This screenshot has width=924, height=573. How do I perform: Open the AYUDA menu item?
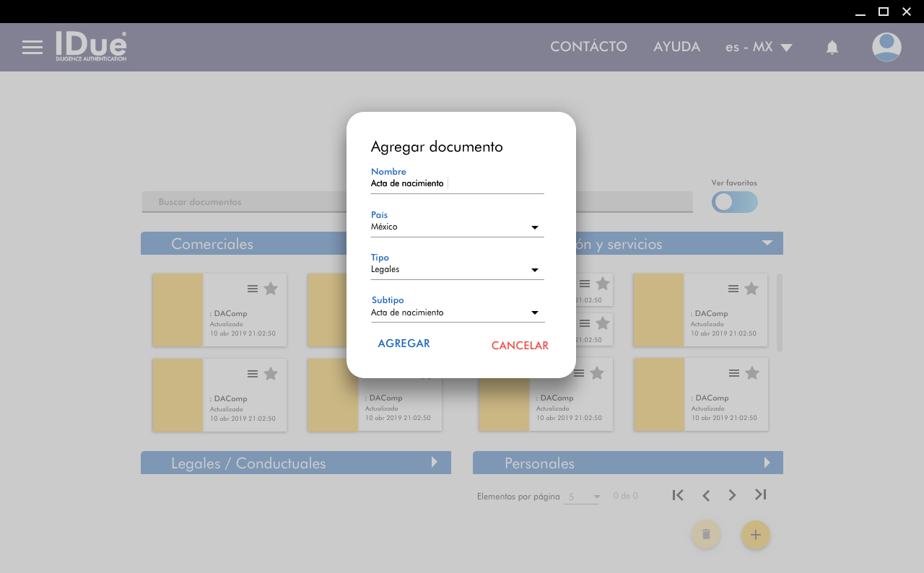(676, 47)
